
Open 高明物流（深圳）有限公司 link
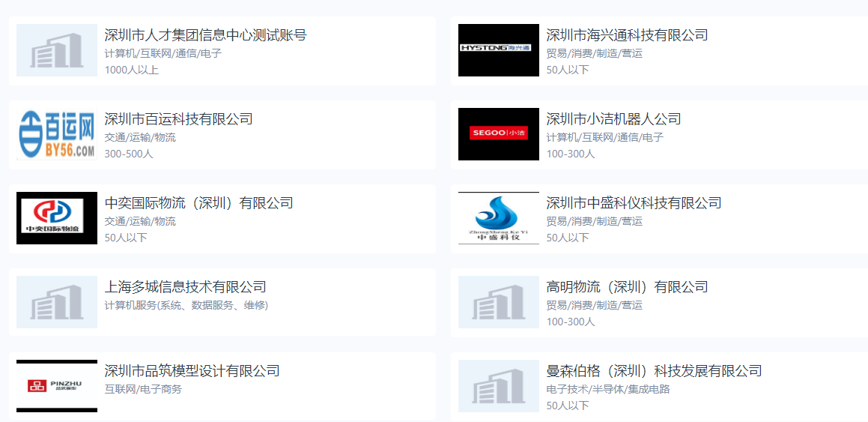[x=627, y=287]
